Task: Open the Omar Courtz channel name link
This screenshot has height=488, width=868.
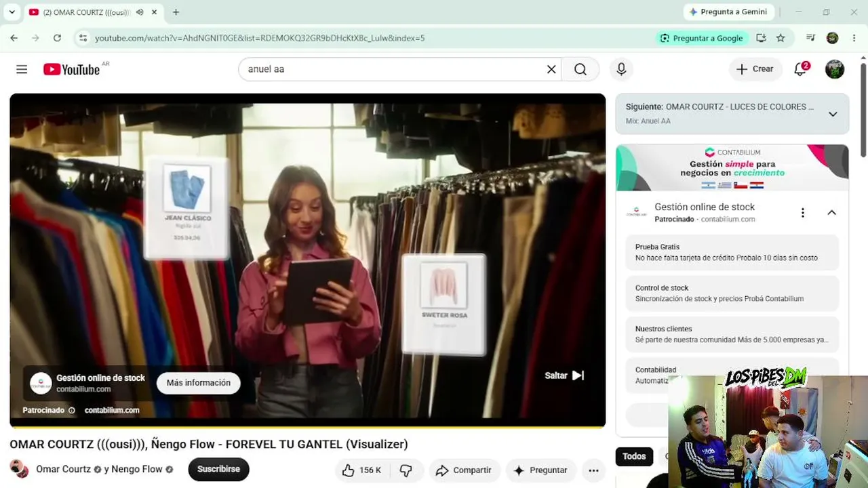Action: coord(64,469)
